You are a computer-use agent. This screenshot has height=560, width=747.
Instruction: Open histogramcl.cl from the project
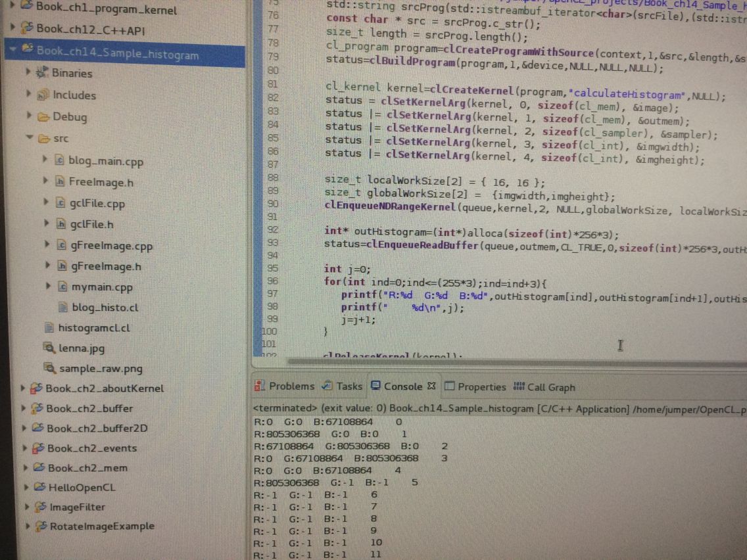pos(94,328)
